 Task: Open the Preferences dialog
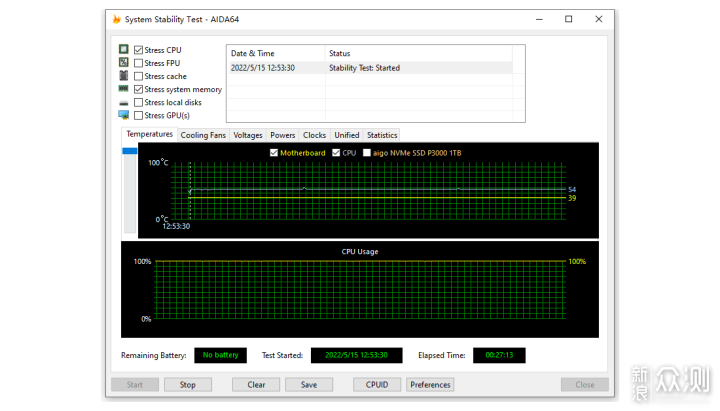click(430, 385)
